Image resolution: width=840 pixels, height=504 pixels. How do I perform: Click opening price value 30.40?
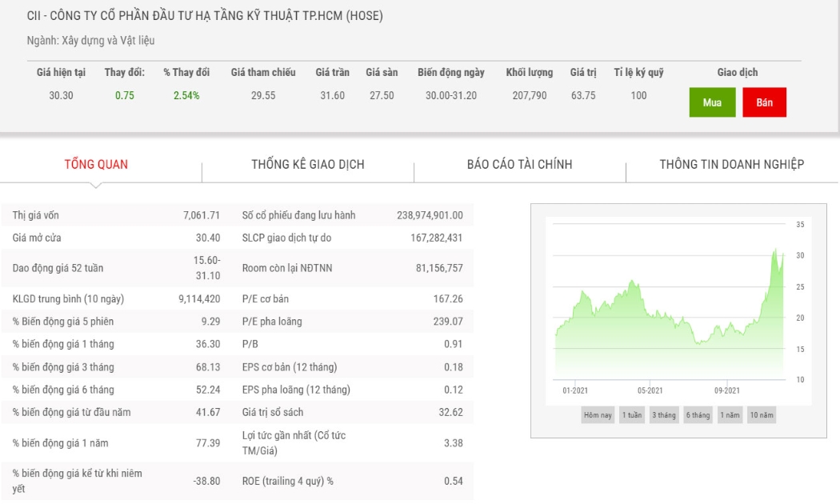click(208, 238)
